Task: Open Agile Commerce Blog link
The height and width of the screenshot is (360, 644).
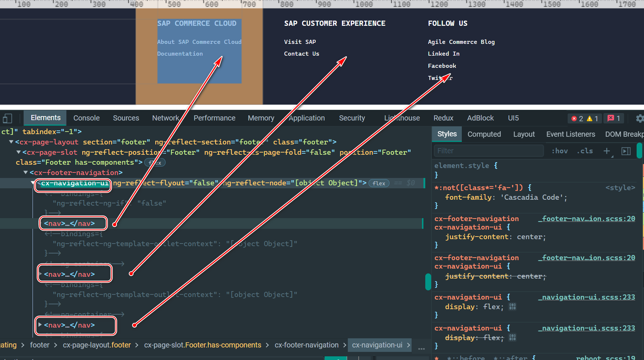Action: (461, 42)
